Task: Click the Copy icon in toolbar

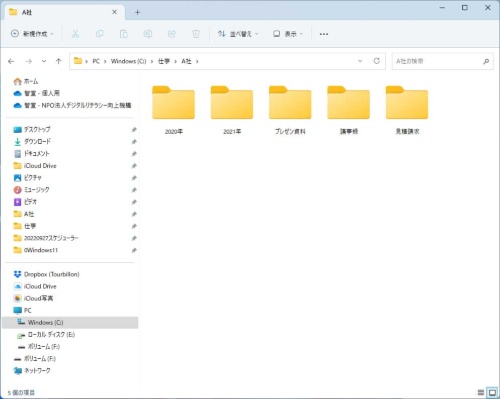Action: tap(99, 34)
